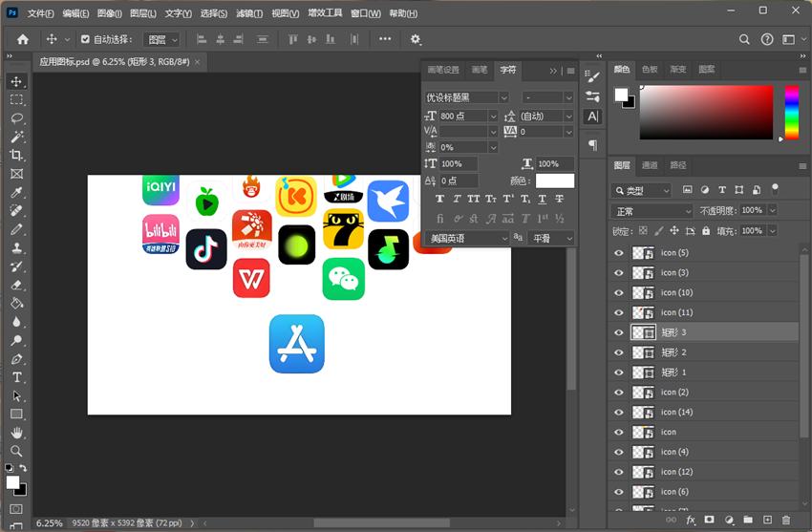
Task: Open the leading (自动) dropdown
Action: tap(568, 117)
